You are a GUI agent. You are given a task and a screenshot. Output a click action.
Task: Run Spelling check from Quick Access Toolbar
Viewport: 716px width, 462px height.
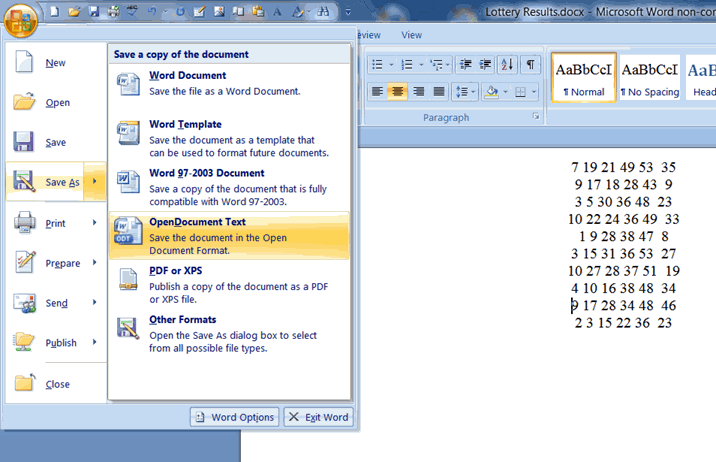[x=132, y=11]
